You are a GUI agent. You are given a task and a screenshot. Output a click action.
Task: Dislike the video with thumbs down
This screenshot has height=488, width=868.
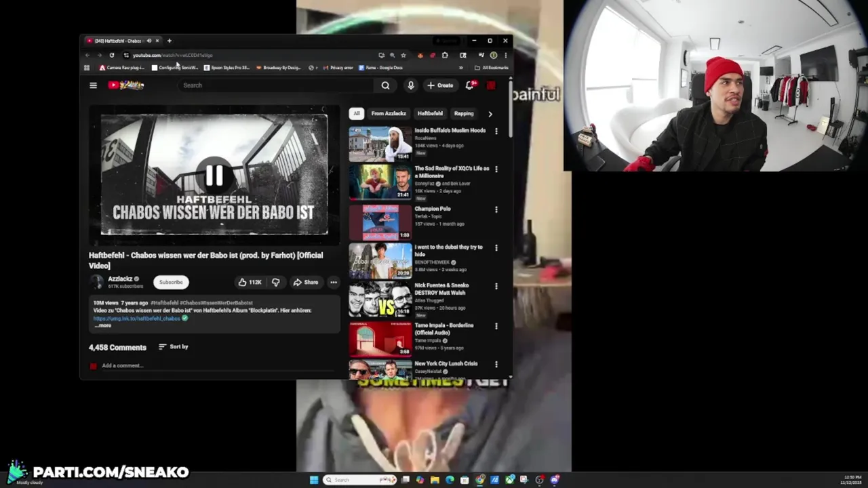coord(275,282)
